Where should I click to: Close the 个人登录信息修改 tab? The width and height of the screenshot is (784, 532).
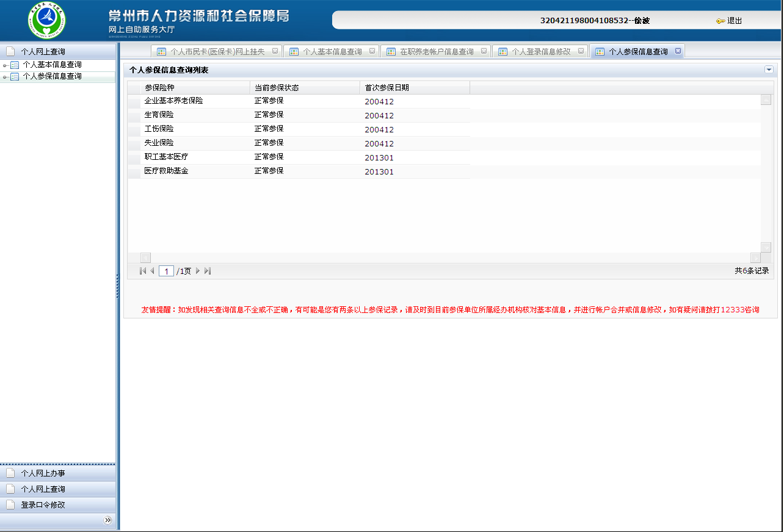[x=581, y=51]
